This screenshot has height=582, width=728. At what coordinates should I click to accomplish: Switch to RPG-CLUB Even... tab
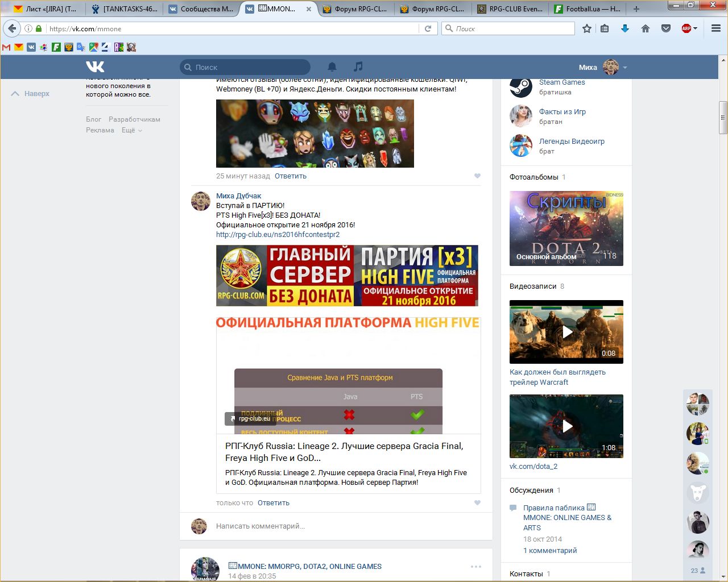pyautogui.click(x=510, y=9)
